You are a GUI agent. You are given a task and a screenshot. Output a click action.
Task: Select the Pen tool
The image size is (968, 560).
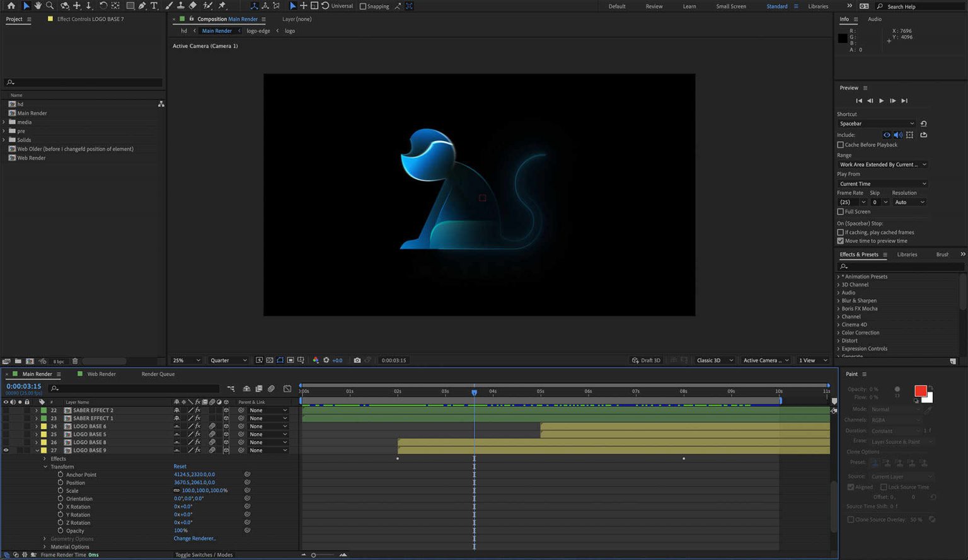(x=141, y=6)
